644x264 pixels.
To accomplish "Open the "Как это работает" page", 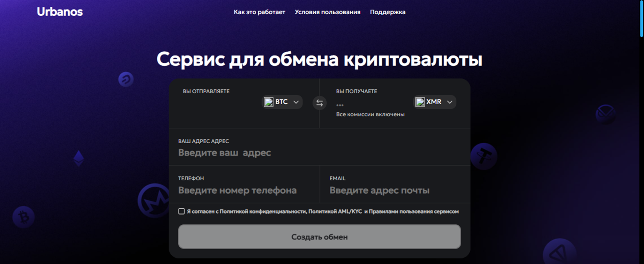I will 259,12.
